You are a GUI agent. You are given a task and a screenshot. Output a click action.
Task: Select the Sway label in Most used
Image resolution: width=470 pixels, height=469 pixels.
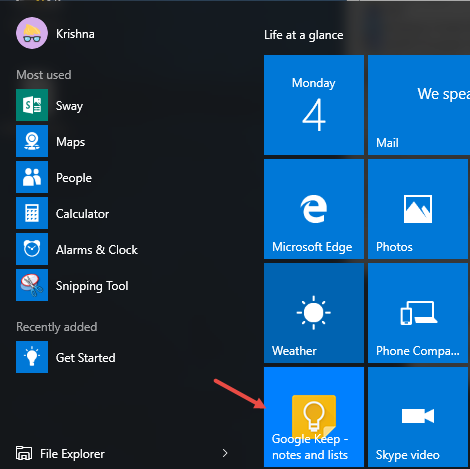coord(69,106)
